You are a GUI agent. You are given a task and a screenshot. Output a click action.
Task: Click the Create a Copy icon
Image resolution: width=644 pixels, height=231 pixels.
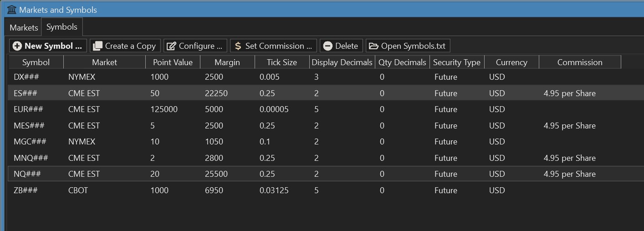pos(97,46)
